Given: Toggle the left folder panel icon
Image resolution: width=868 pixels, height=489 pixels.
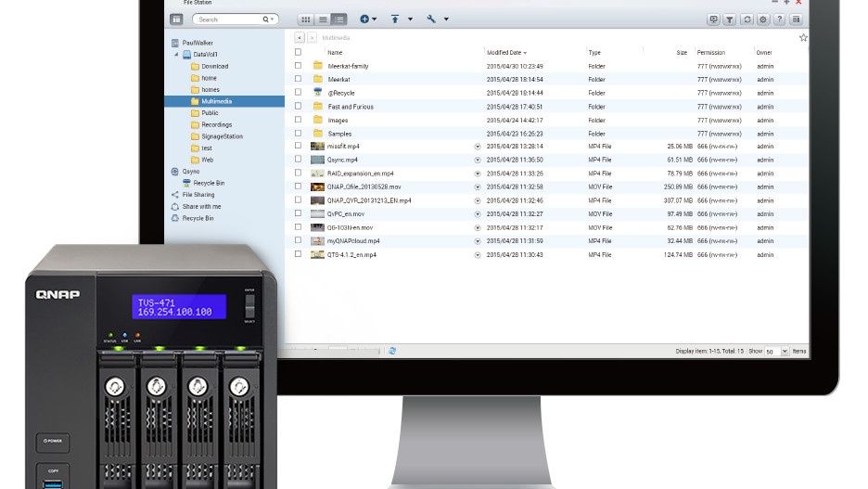Looking at the screenshot, I should tap(176, 19).
